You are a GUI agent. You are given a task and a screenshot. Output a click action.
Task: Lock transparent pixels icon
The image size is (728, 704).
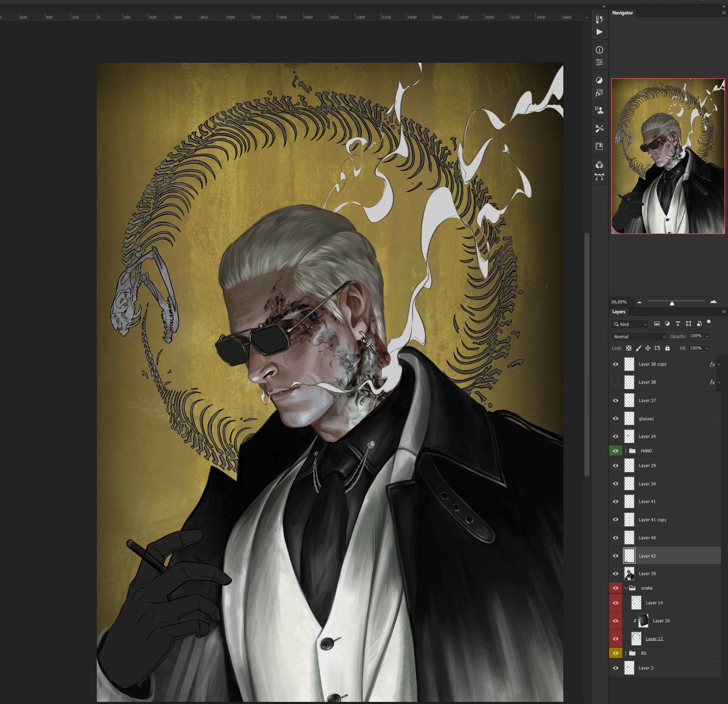pos(629,348)
